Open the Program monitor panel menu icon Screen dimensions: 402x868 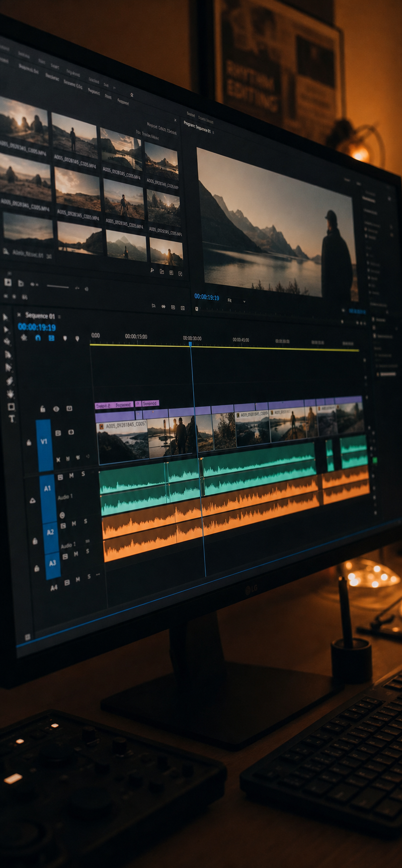click(x=213, y=133)
